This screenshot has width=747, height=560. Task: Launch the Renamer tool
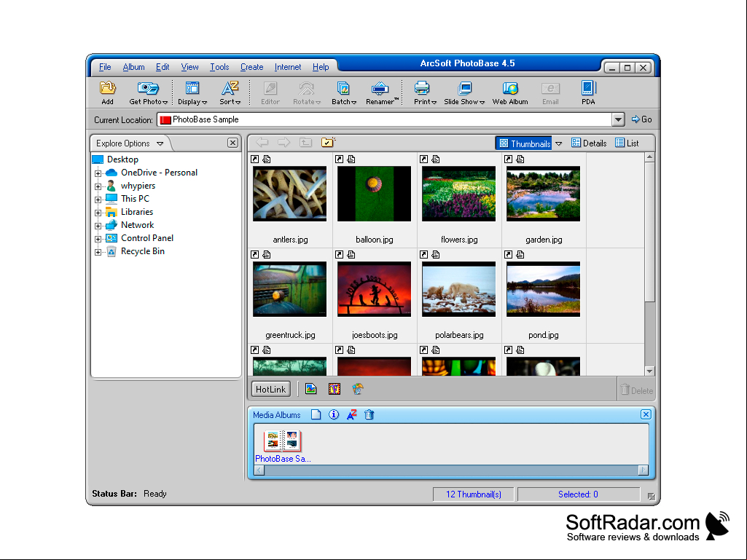[382, 93]
